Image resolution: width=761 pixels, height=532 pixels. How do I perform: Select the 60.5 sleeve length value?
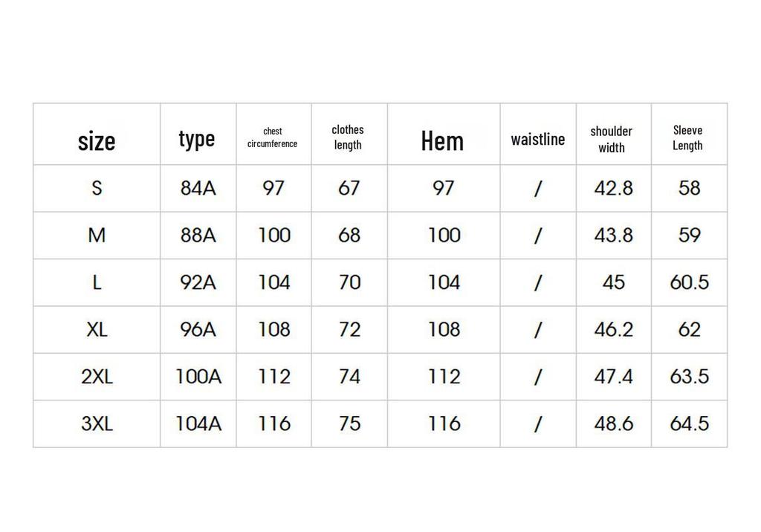pyautogui.click(x=689, y=282)
